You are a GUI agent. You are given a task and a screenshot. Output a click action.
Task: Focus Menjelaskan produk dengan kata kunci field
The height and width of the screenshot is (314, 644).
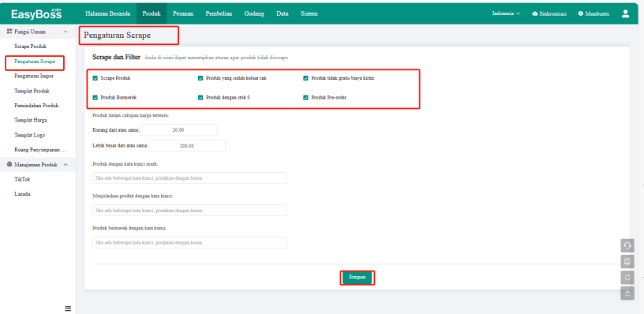tap(189, 210)
